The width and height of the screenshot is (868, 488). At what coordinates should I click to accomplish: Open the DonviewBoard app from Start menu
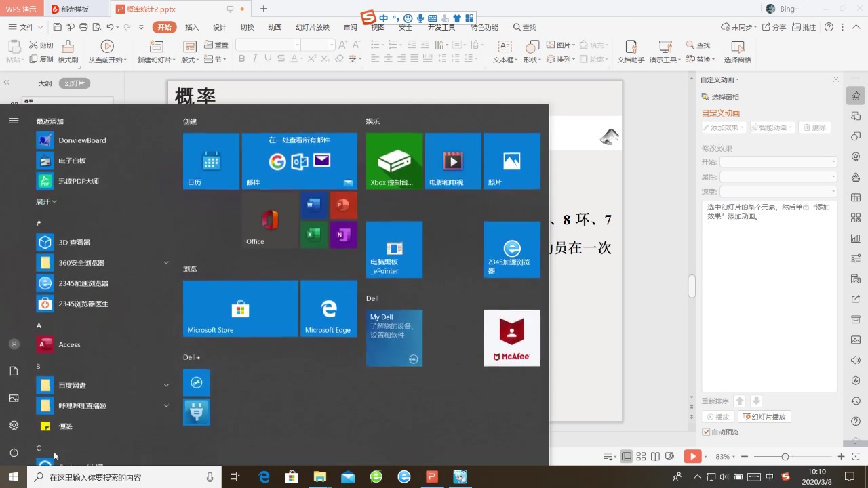(x=102, y=140)
